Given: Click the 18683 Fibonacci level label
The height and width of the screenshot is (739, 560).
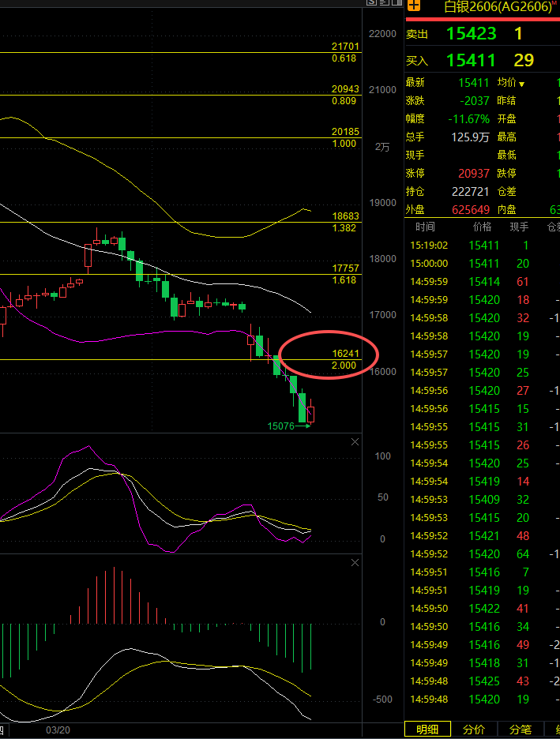Looking at the screenshot, I should 345,216.
